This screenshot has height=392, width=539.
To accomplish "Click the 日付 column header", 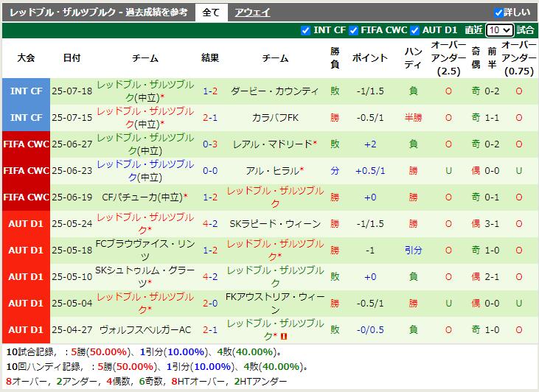I will (x=72, y=57).
